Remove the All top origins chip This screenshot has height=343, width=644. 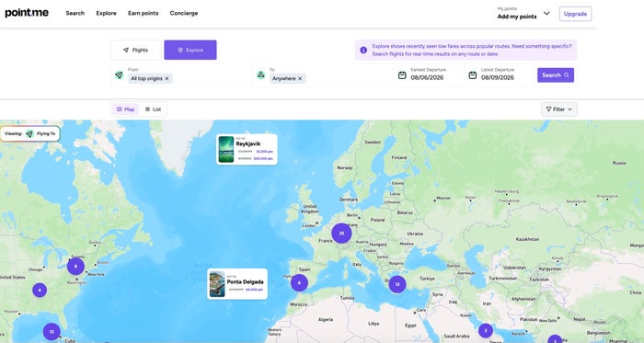tap(167, 78)
